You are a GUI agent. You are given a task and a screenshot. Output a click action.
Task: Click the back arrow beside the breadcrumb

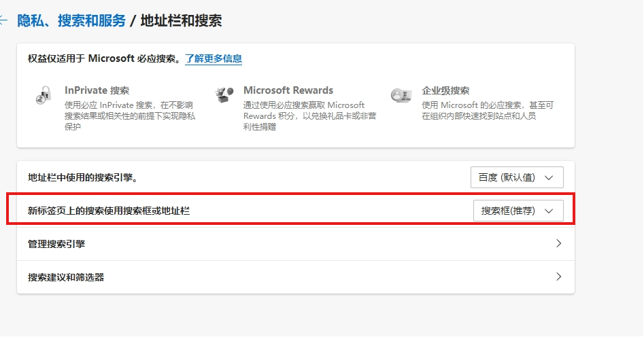click(x=3, y=20)
